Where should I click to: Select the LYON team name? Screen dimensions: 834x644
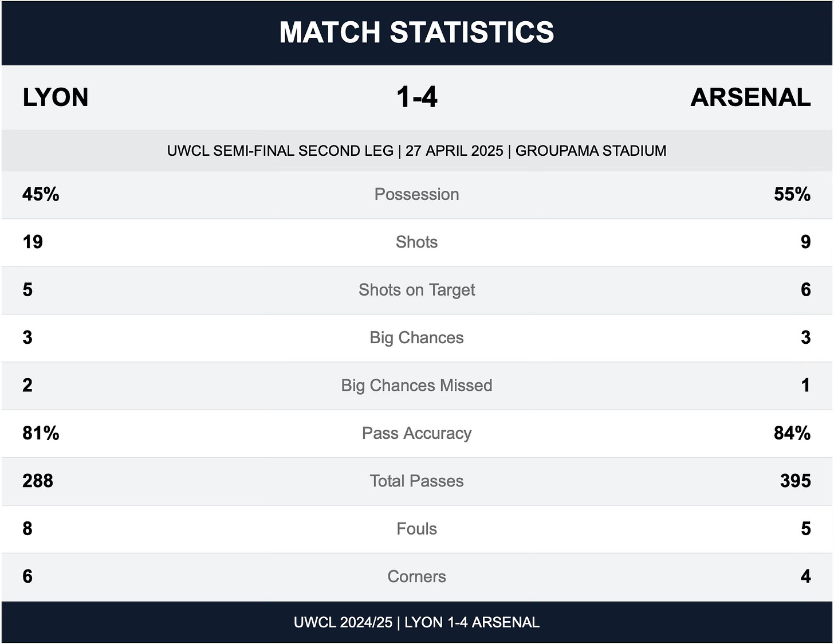56,97
